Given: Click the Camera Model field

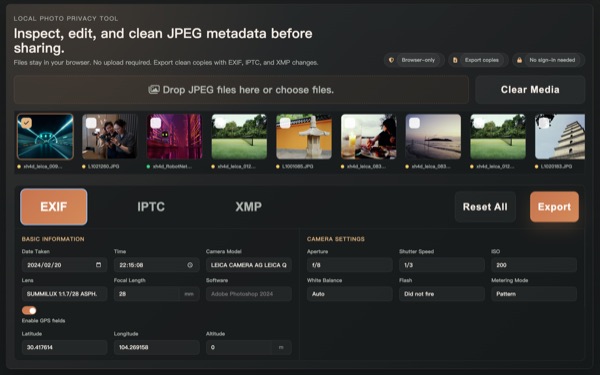Looking at the screenshot, I should tap(249, 265).
